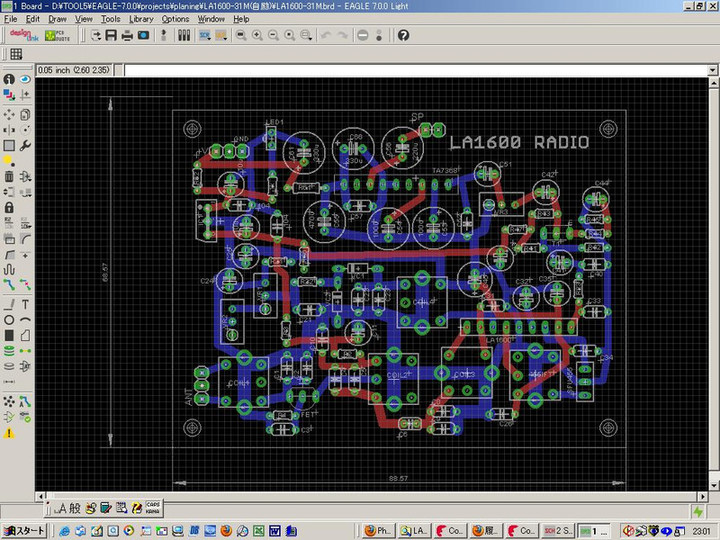Open the Execute Script SCR dropdown
This screenshot has width=720, height=540.
(x=204, y=35)
